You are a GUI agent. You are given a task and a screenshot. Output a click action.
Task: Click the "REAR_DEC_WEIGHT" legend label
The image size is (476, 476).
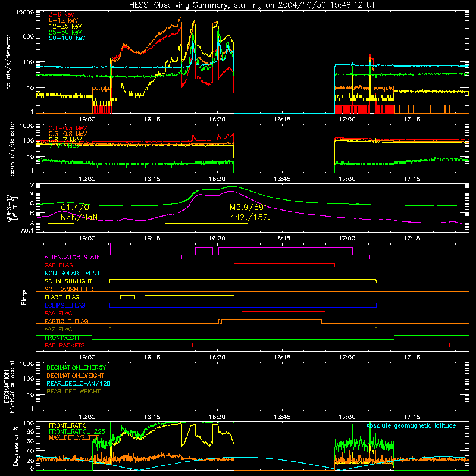73,392
